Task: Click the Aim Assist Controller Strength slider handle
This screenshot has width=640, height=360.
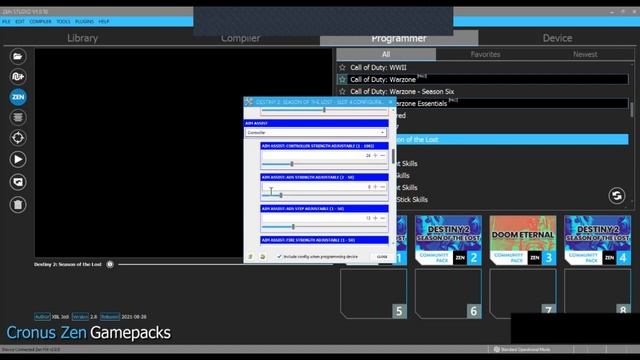Action: click(292, 164)
